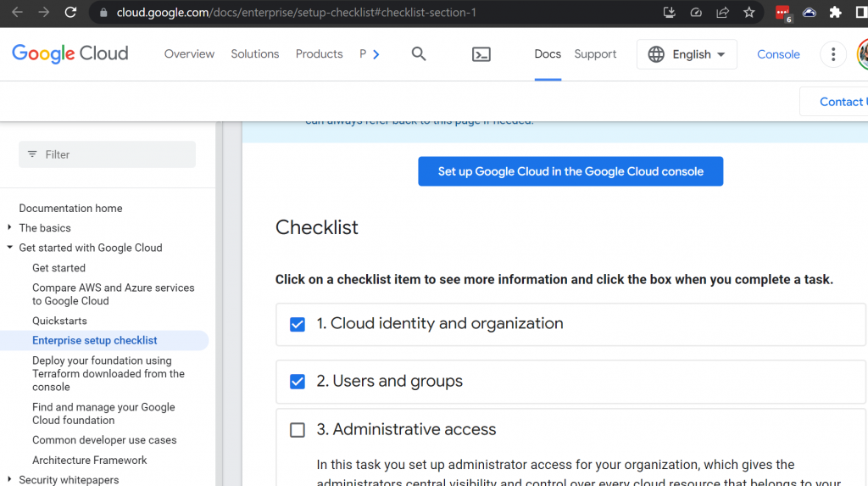Open the Console link

(778, 54)
